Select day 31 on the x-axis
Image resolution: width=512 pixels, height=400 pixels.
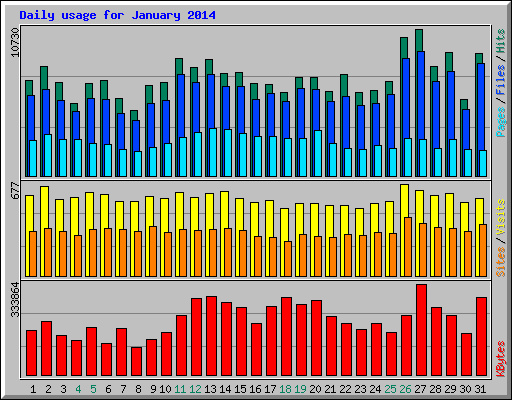click(480, 389)
